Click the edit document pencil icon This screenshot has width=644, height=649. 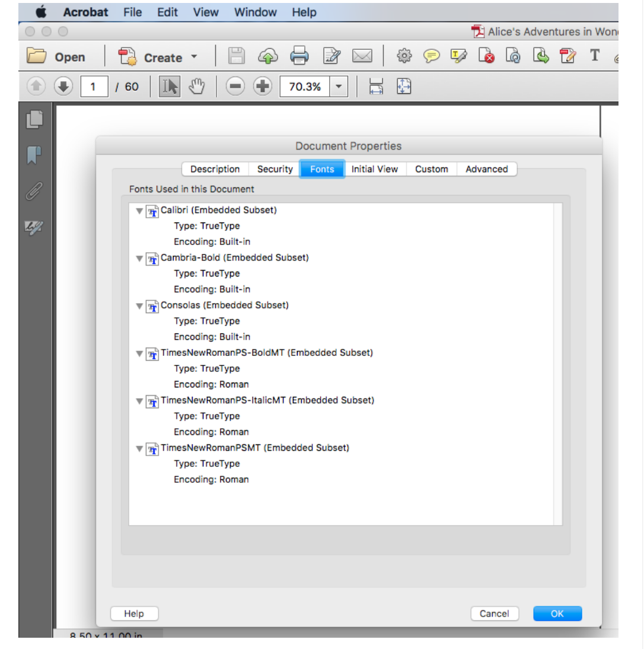click(331, 56)
